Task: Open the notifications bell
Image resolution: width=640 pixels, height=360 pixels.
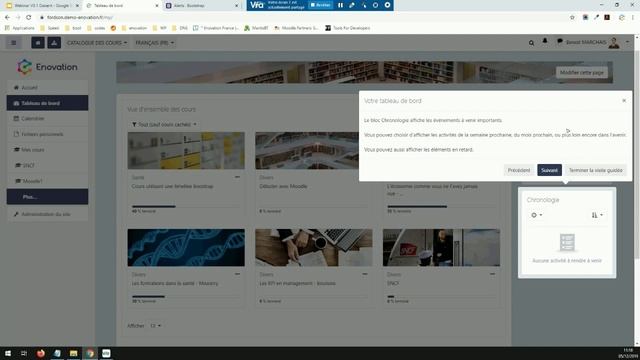Action: pos(545,41)
